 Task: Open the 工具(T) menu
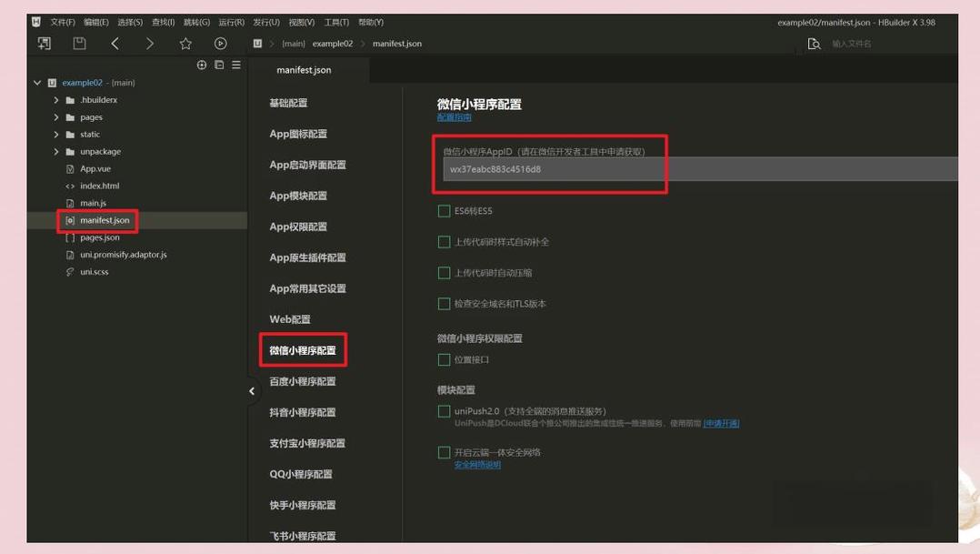tap(336, 23)
